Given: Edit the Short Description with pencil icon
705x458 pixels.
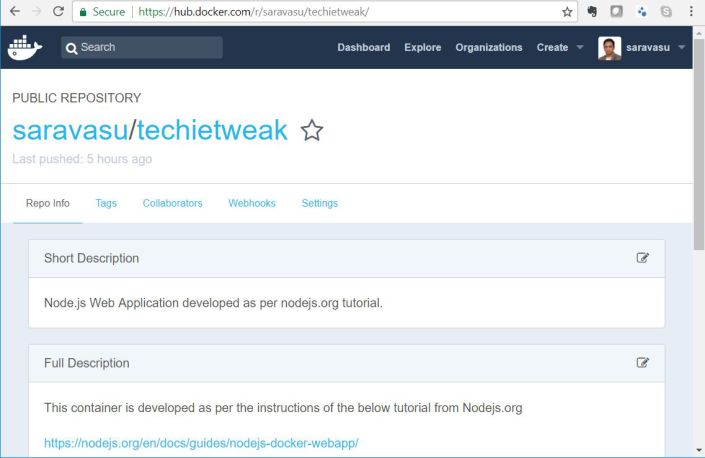Looking at the screenshot, I should (643, 258).
